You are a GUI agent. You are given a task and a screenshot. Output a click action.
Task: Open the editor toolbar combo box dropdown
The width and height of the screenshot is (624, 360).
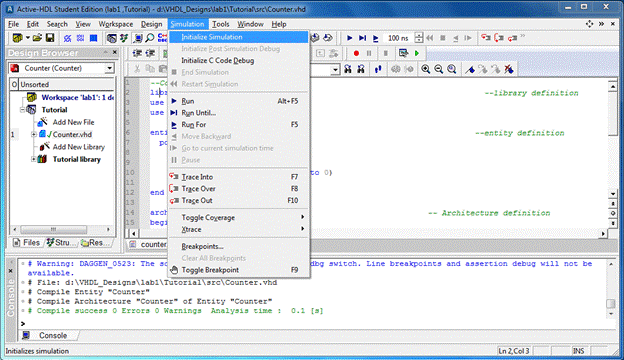point(335,70)
